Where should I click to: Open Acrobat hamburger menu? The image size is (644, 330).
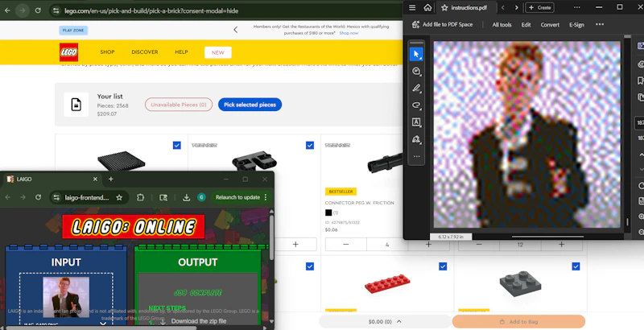412,7
